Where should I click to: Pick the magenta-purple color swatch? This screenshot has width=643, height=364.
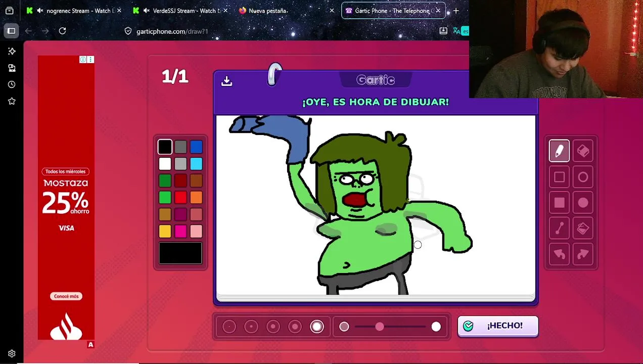[x=180, y=214]
